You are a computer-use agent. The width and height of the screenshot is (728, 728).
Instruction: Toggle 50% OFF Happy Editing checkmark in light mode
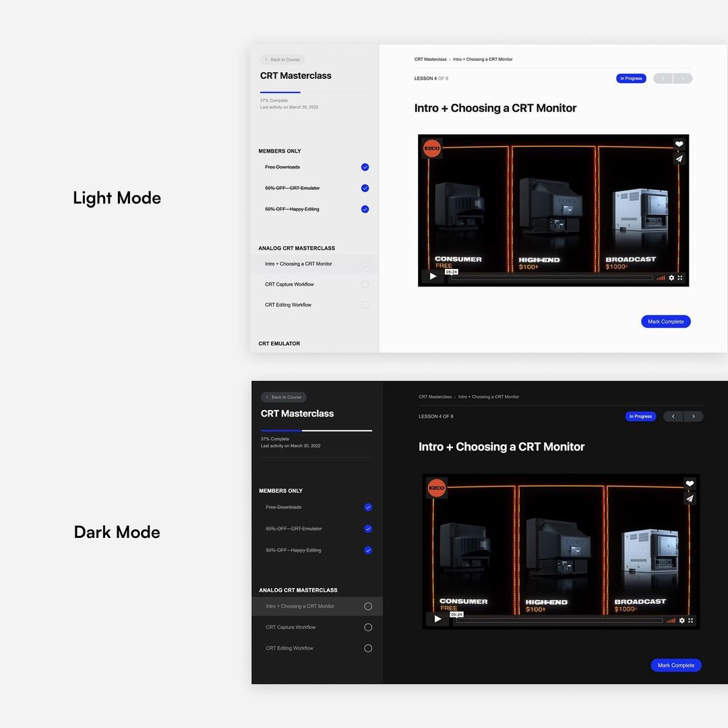click(365, 210)
